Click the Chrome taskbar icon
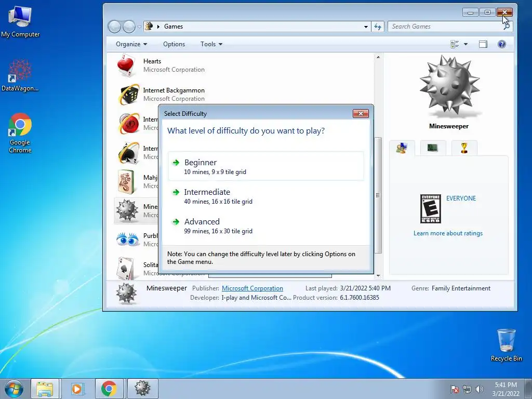The width and height of the screenshot is (532, 399). pyautogui.click(x=109, y=389)
